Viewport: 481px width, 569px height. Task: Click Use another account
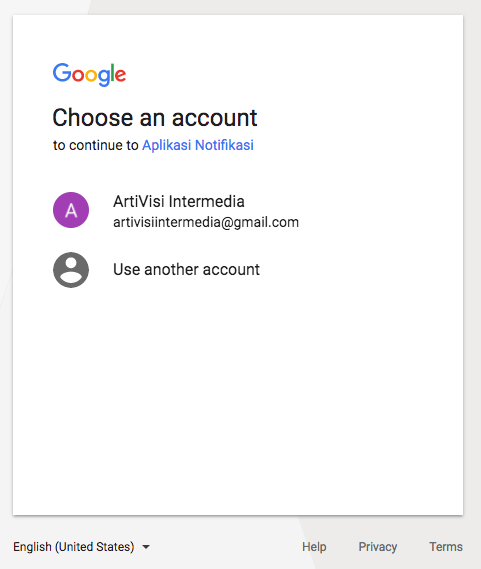coord(186,270)
